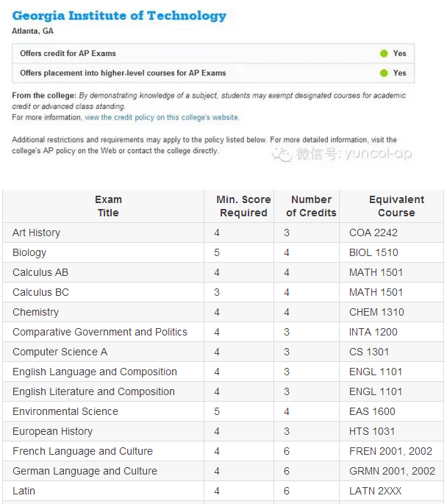Screen dimensions: 447x504
Task: Click ENGL 1101 in English Literature row
Action: (376, 392)
